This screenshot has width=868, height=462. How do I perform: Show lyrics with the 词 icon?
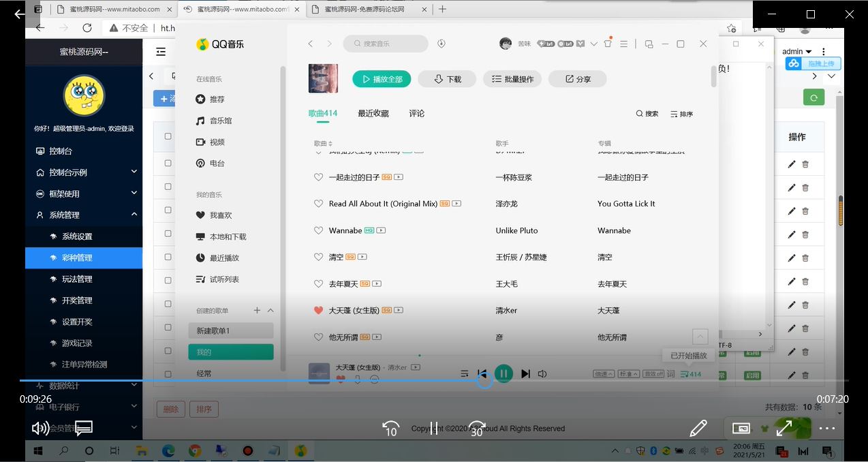pyautogui.click(x=670, y=374)
